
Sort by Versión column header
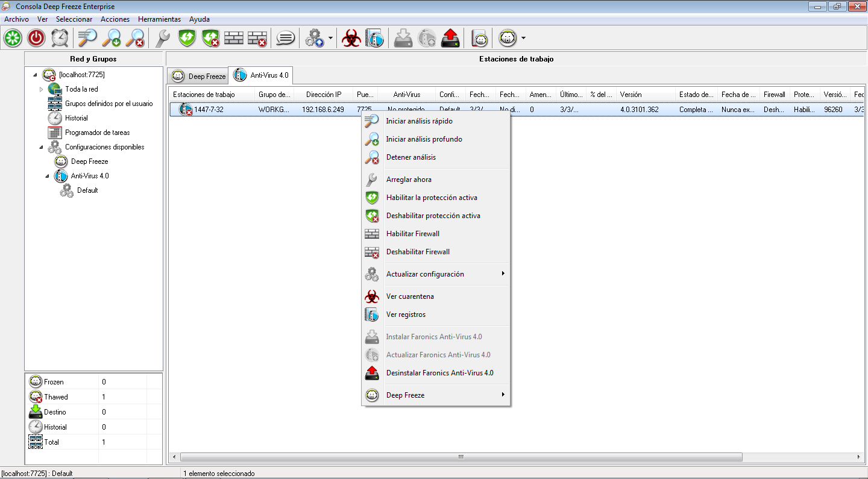click(x=645, y=95)
